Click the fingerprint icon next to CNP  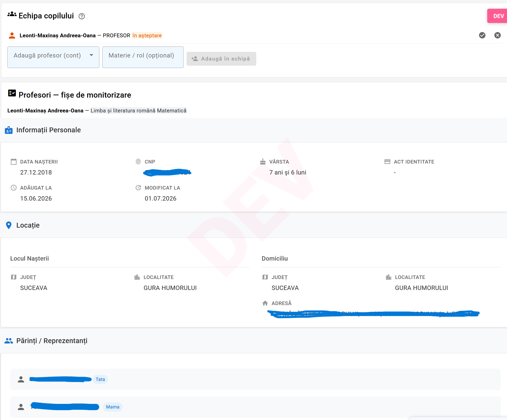click(138, 161)
